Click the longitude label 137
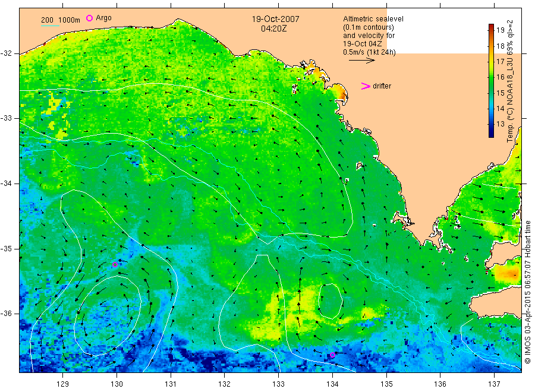Viewport: 535px width, 392px height. click(494, 384)
